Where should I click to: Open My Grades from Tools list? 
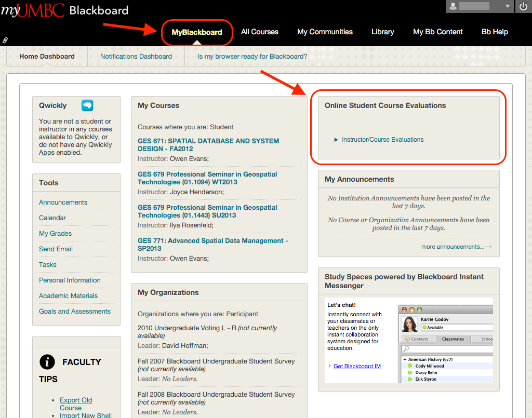coord(55,234)
